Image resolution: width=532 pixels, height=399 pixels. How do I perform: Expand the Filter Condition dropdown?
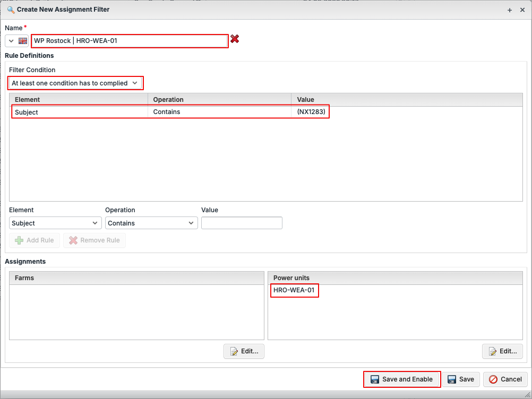pos(75,83)
